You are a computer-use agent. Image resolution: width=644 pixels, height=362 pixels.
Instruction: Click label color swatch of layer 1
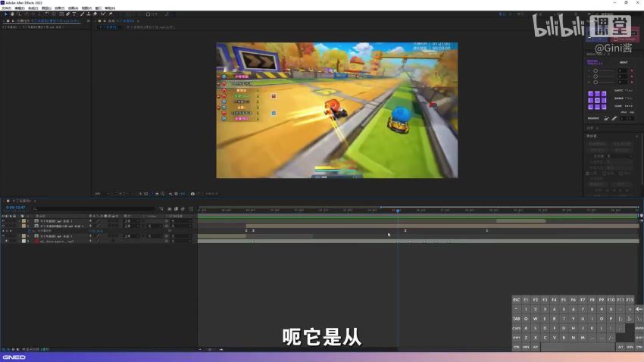[23, 221]
